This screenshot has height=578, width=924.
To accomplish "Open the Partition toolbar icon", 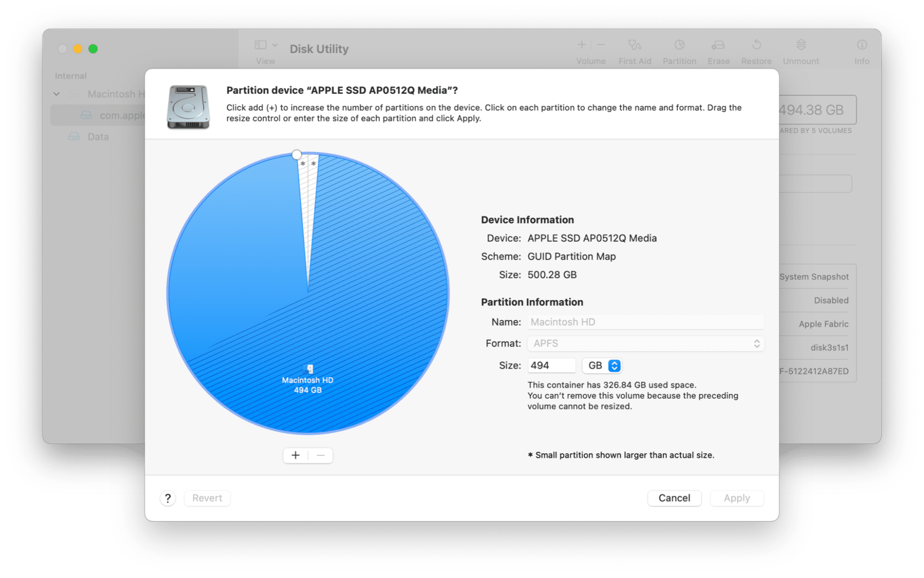I will click(x=679, y=45).
